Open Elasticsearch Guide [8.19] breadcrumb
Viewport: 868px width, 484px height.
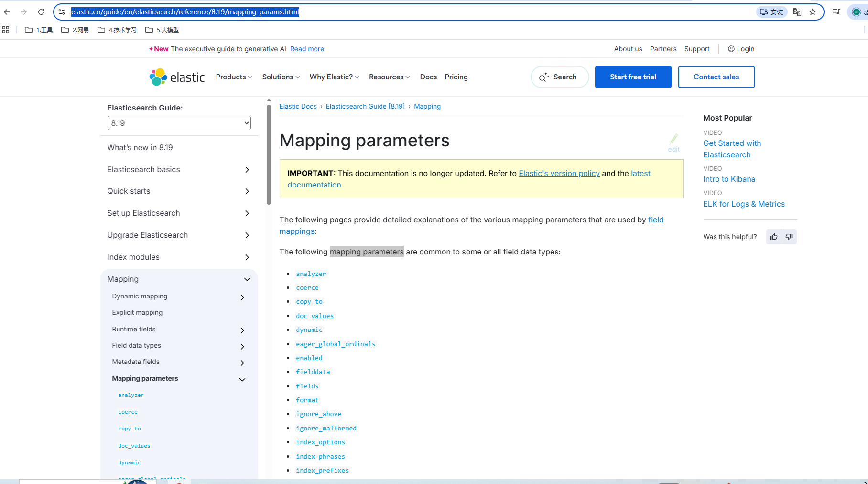point(365,106)
